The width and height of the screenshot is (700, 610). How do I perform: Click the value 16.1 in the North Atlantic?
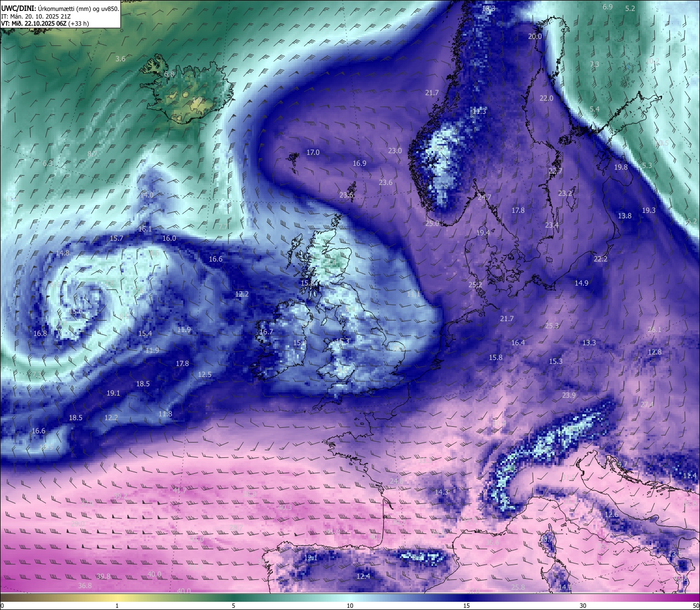pos(145,229)
